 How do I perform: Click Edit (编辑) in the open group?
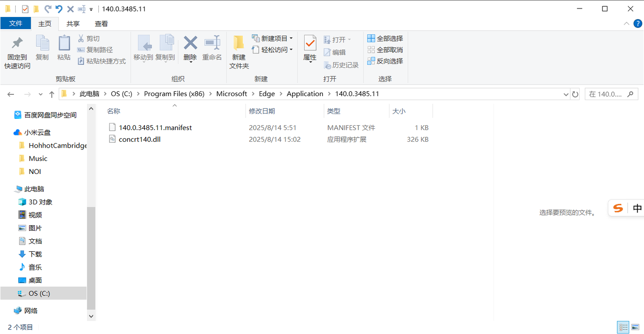pyautogui.click(x=335, y=52)
